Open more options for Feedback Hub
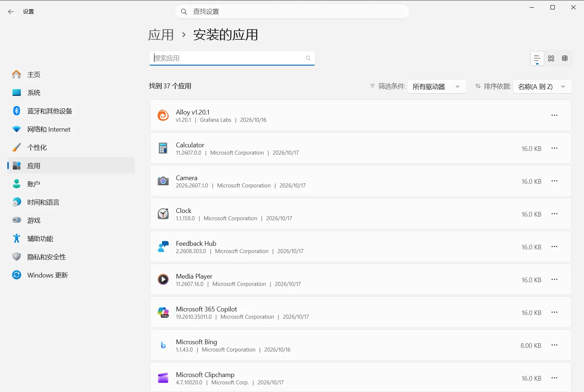 (554, 247)
